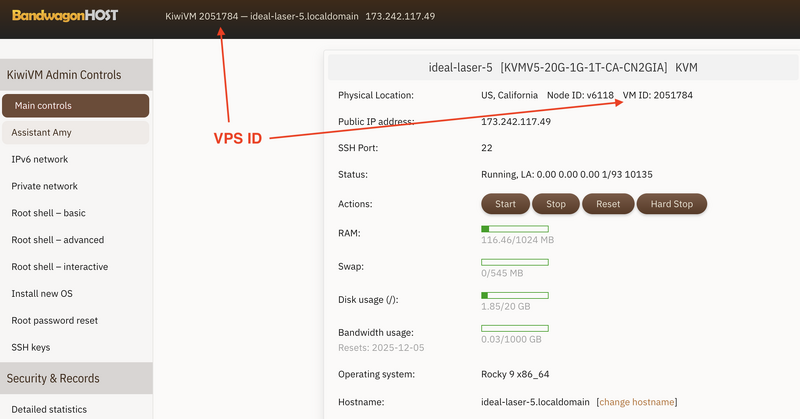
Task: Click the RAM usage bar
Action: pos(515,229)
